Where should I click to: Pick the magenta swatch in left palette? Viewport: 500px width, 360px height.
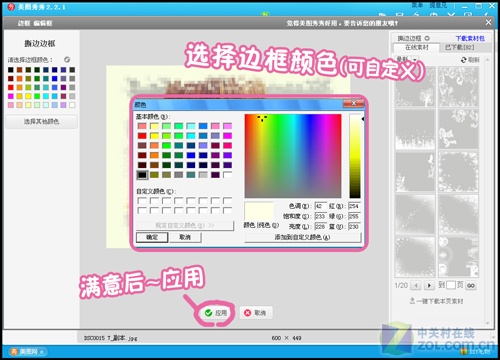click(x=11, y=96)
